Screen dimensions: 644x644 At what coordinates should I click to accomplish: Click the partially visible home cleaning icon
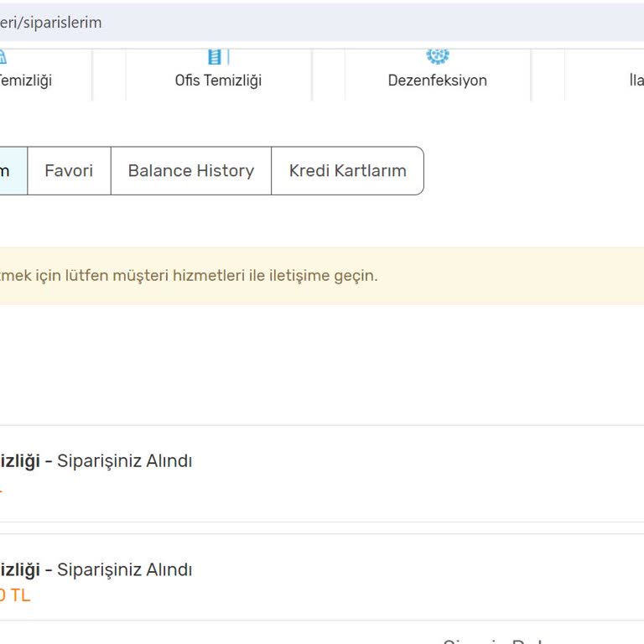click(3, 56)
